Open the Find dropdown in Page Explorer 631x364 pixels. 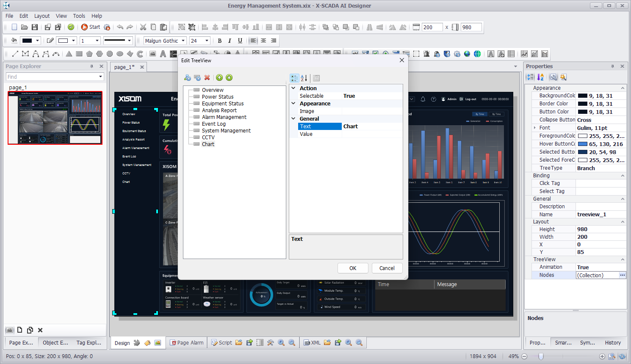101,77
